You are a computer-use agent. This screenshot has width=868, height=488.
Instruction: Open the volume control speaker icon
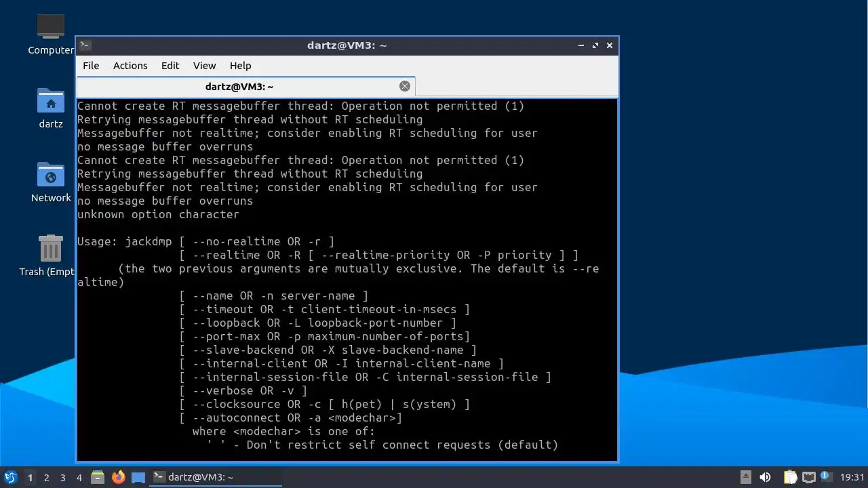pos(766,477)
